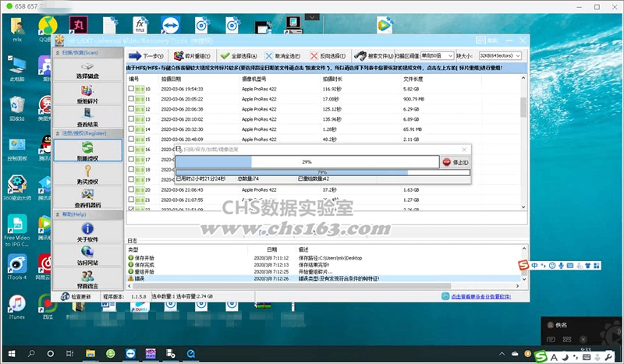Click the 反向选择 red X icon
The height and width of the screenshot is (364, 624).
pos(314,56)
